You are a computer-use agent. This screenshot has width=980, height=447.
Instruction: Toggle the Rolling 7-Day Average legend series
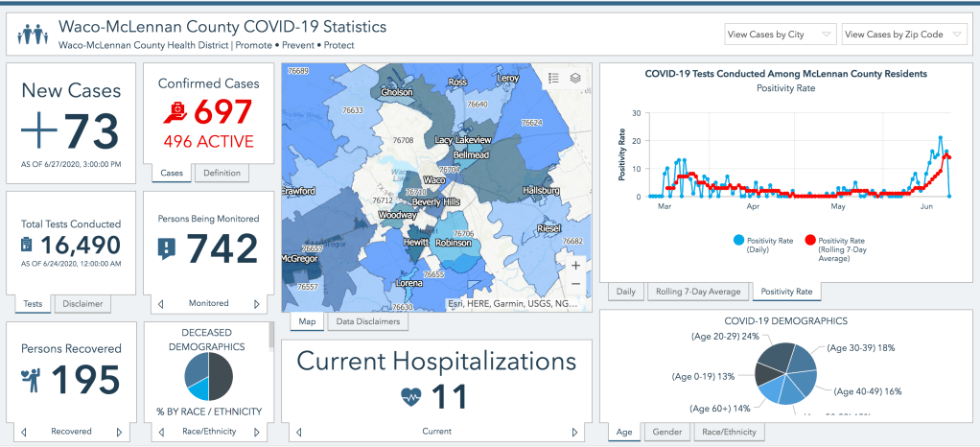coord(810,241)
